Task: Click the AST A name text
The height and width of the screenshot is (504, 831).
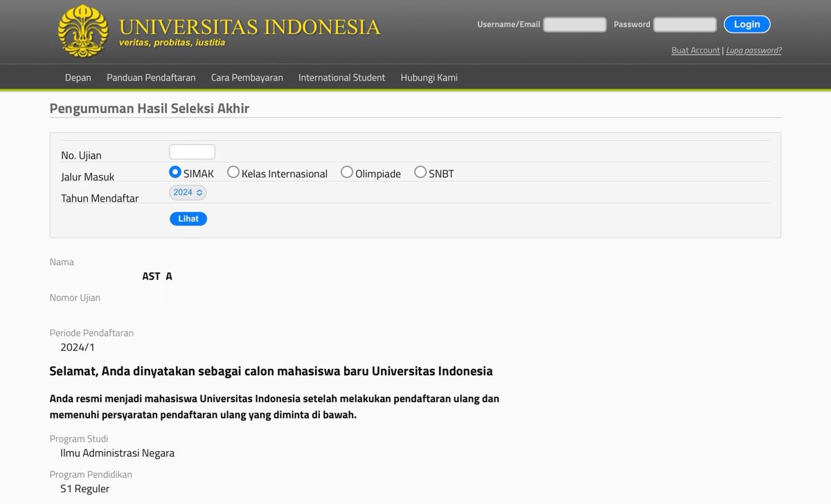Action: click(157, 276)
